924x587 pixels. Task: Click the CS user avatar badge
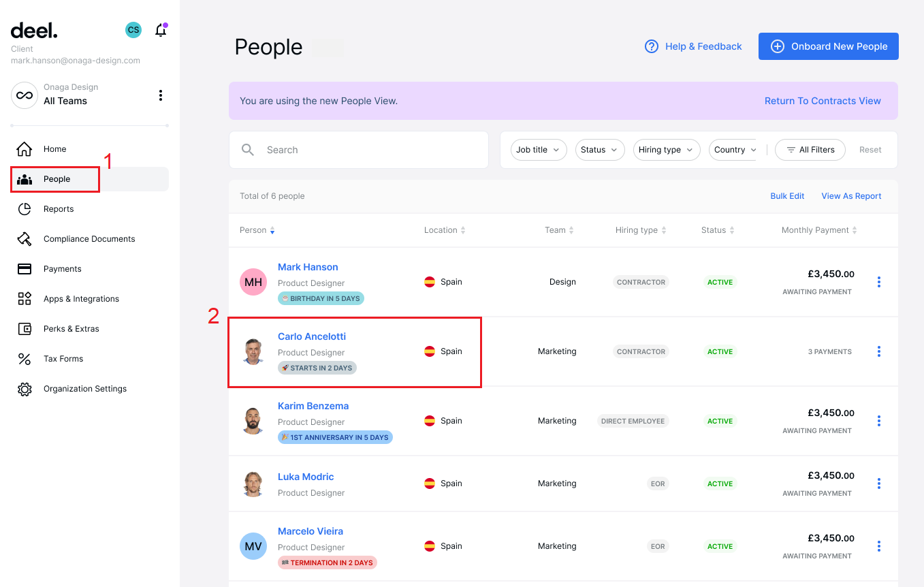[133, 30]
